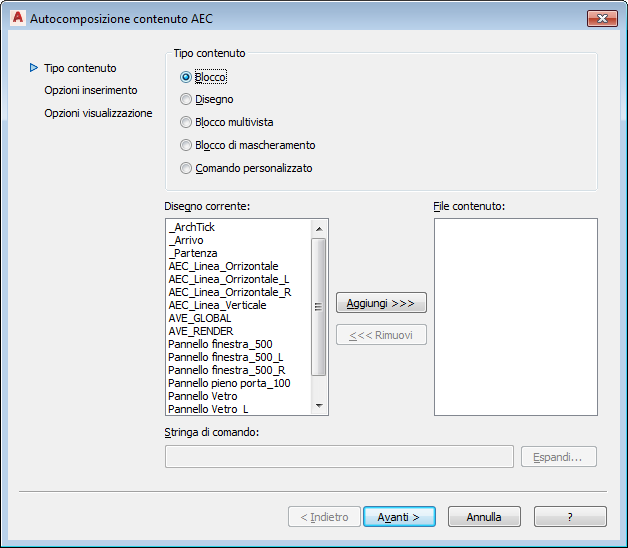Go to Opzioni inserimento step
The image size is (628, 548).
(91, 90)
